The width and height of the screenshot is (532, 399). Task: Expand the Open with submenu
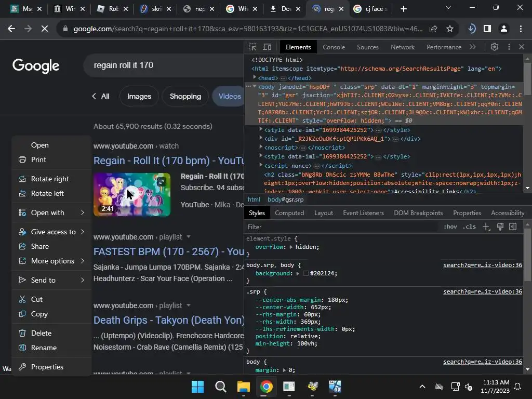[x=51, y=212]
